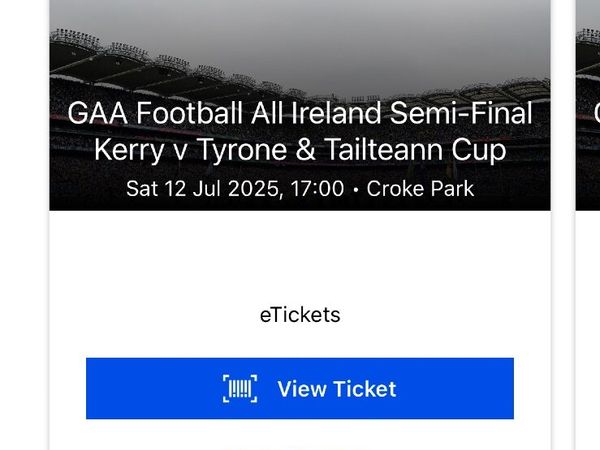The image size is (600, 450).
Task: Click the Sat 12 Jul 2025, 17:00 date
Action: [x=235, y=189]
